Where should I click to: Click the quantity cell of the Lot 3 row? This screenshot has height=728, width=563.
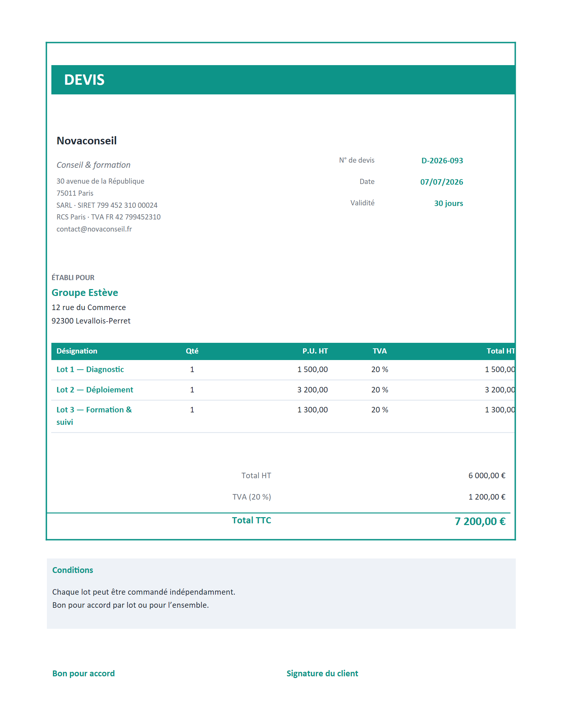click(x=192, y=410)
